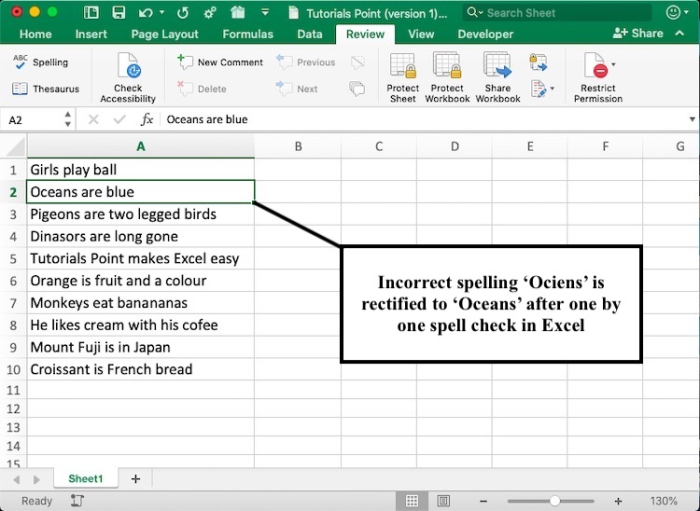
Task: Run the Spelling check
Action: (41, 62)
